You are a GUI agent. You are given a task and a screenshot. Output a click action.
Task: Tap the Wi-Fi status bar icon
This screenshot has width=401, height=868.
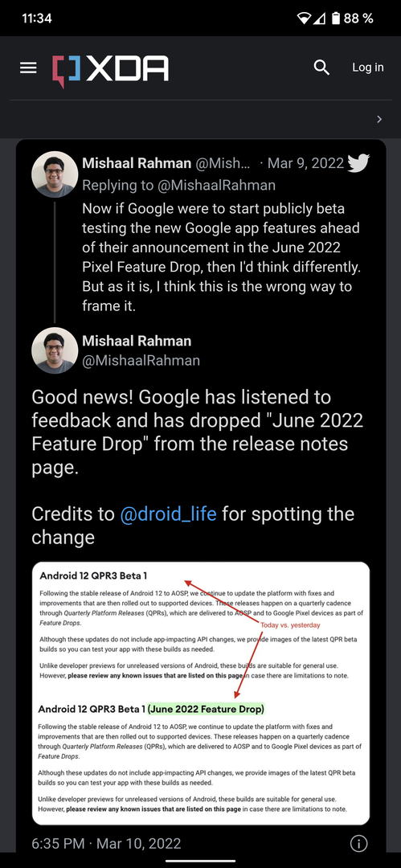[x=304, y=18]
